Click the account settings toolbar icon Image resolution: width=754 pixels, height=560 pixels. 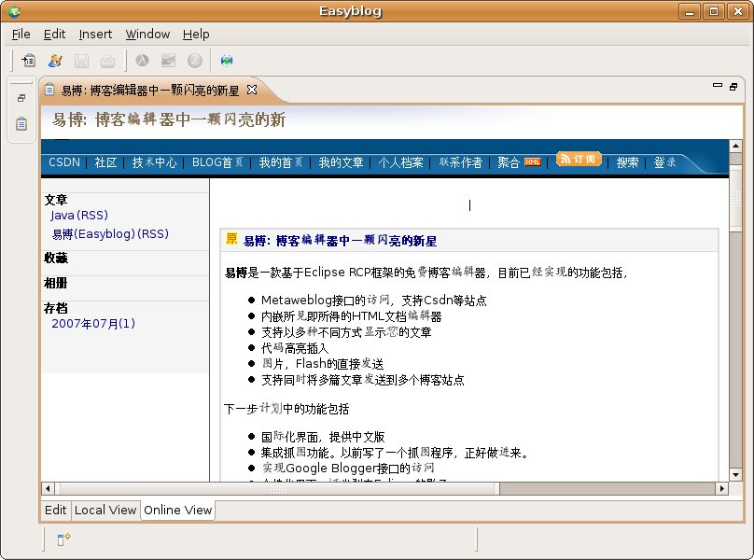point(55,61)
